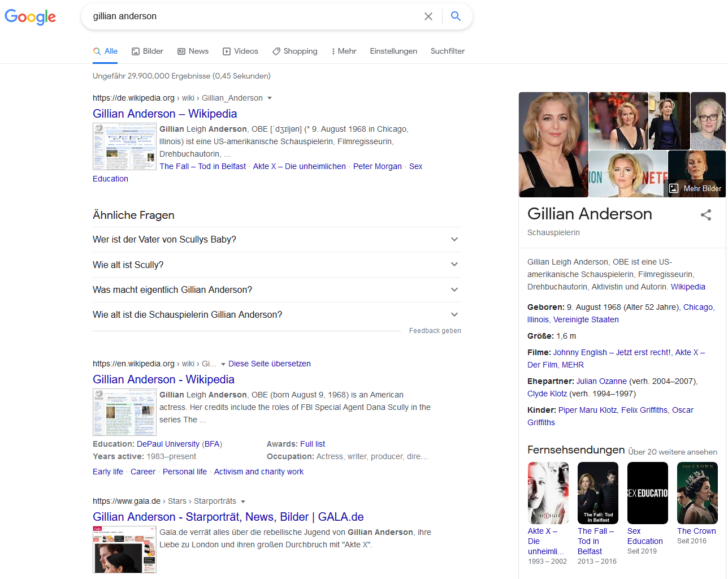Open the large Gillian Anderson portrait photo
Image resolution: width=728 pixels, height=579 pixels.
553,145
